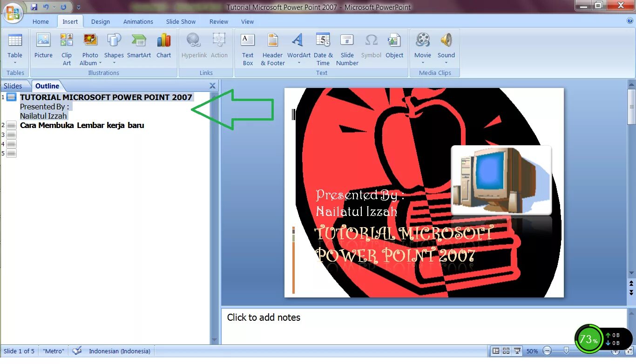Start Slide Show from status bar
The height and width of the screenshot is (364, 636).
pyautogui.click(x=517, y=351)
